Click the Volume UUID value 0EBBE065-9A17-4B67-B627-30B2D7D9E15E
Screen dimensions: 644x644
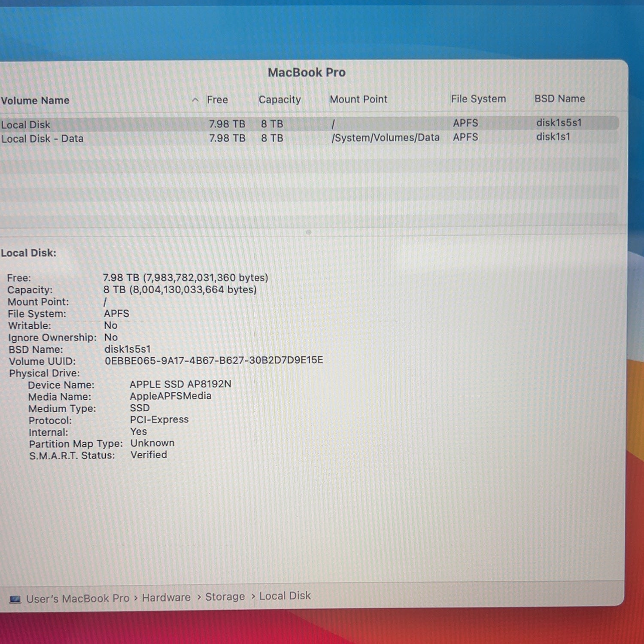click(x=214, y=360)
